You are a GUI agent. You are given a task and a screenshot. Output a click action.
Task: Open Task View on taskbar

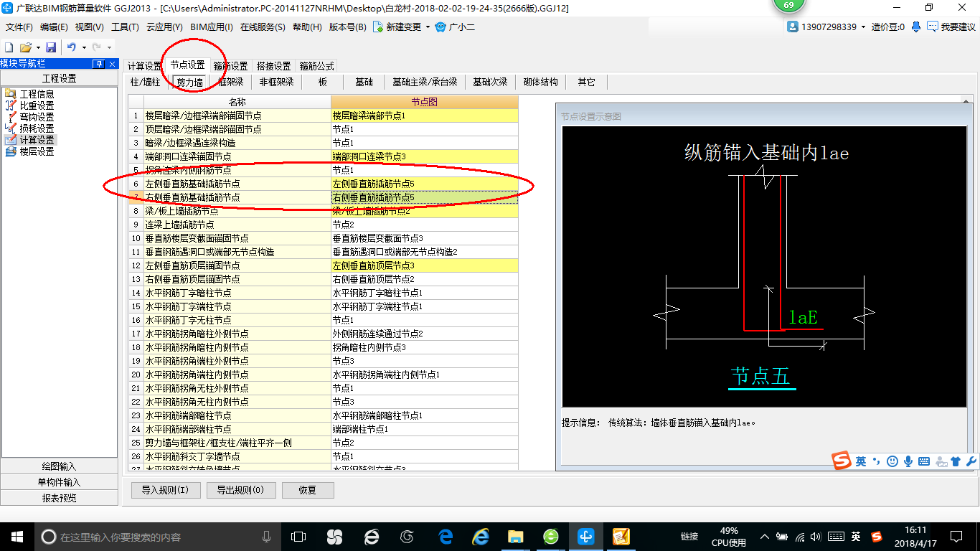pyautogui.click(x=298, y=536)
